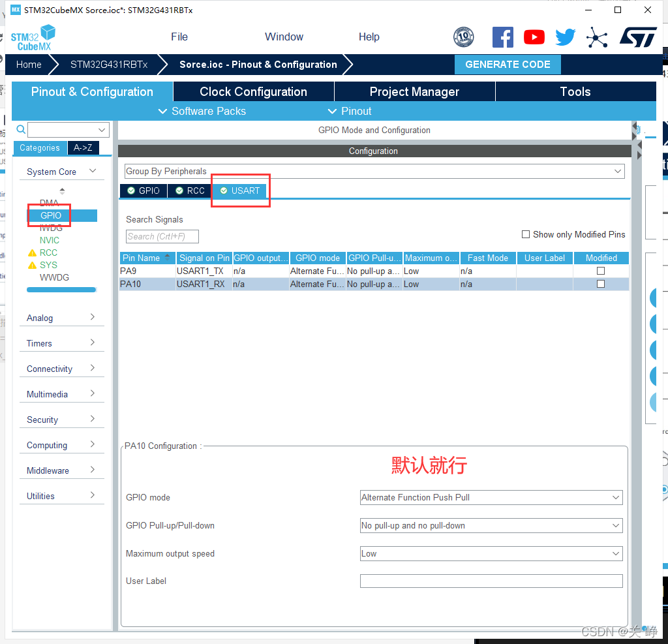Open the GPIO mode dropdown
This screenshot has width=668, height=644.
491,497
